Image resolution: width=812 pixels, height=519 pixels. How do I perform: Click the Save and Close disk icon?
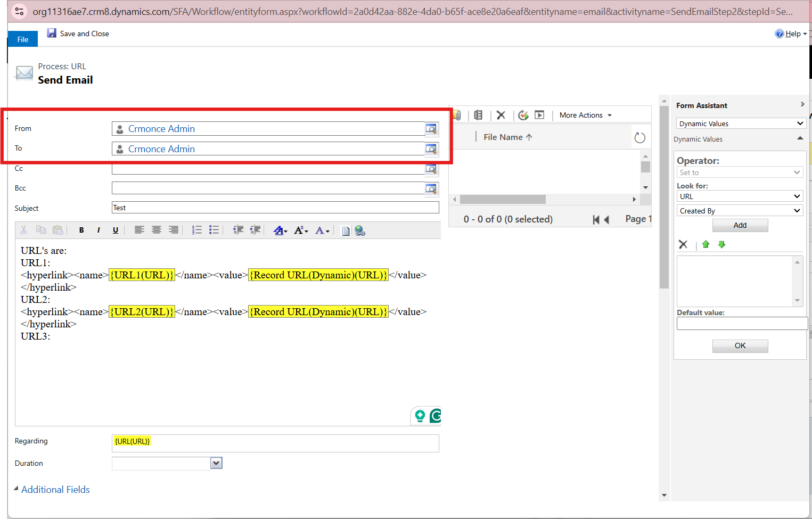click(x=52, y=33)
